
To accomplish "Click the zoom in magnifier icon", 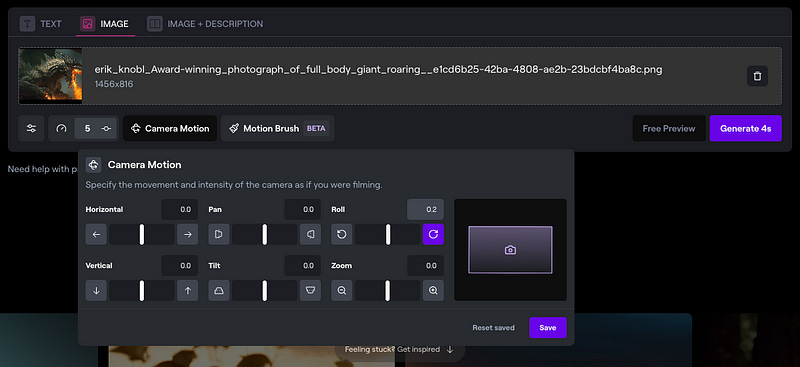I will coord(433,290).
